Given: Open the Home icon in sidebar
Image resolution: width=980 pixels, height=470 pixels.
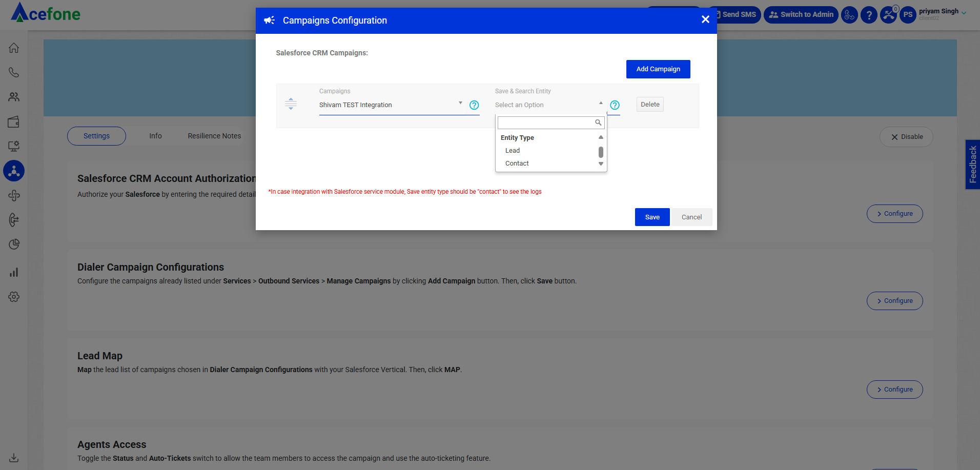Looking at the screenshot, I should [14, 48].
